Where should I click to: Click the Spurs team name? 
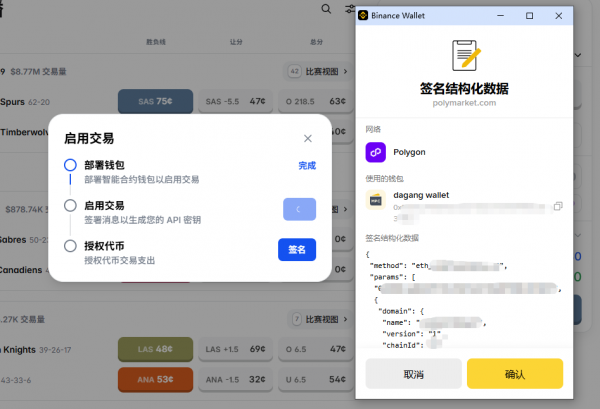[x=12, y=102]
